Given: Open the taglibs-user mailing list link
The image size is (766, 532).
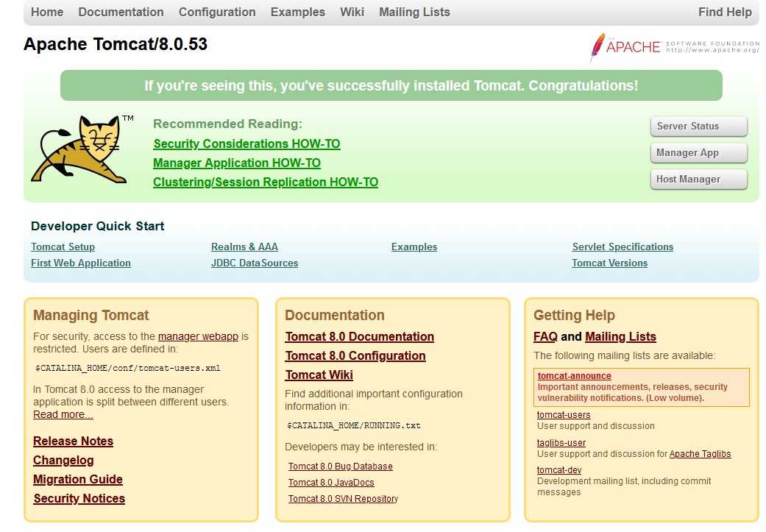Looking at the screenshot, I should pyautogui.click(x=561, y=443).
